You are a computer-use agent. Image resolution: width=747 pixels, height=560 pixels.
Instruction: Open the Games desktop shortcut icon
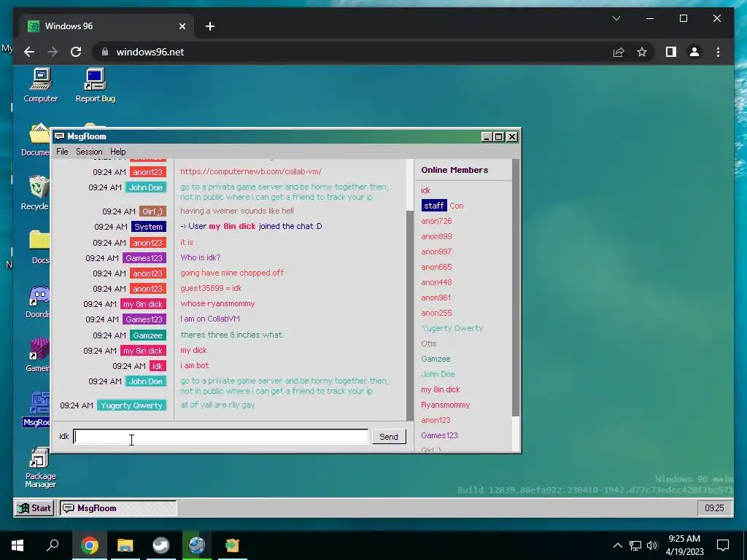click(38, 355)
